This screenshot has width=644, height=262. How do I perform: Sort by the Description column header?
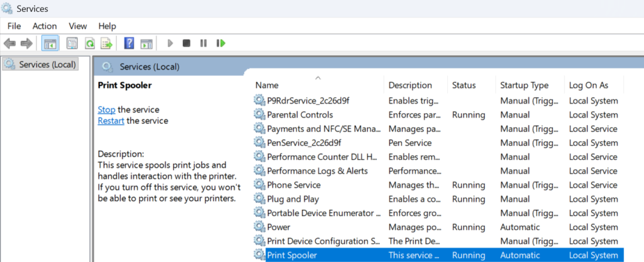[x=416, y=85]
